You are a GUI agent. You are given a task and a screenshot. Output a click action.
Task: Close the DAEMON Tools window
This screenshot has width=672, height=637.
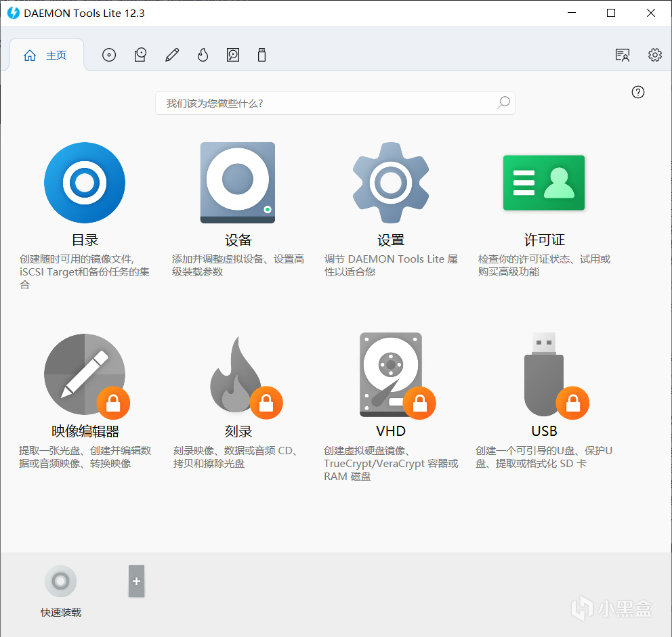pos(650,13)
